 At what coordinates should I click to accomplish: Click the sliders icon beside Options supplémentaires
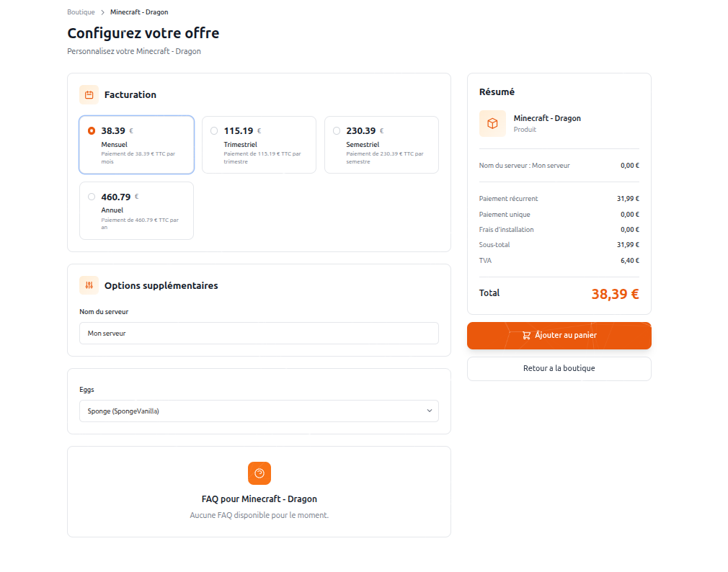pyautogui.click(x=89, y=285)
